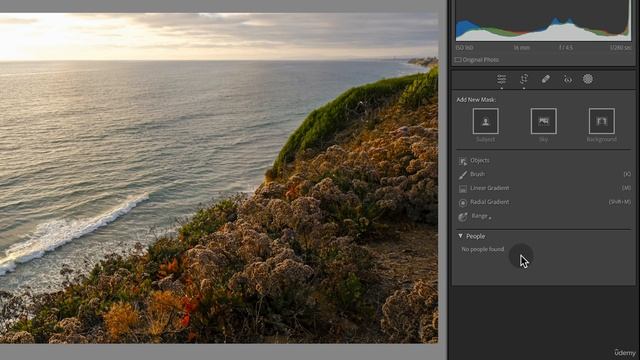The height and width of the screenshot is (360, 640).
Task: Click the coastal cliff photo preview
Action: coord(219,178)
